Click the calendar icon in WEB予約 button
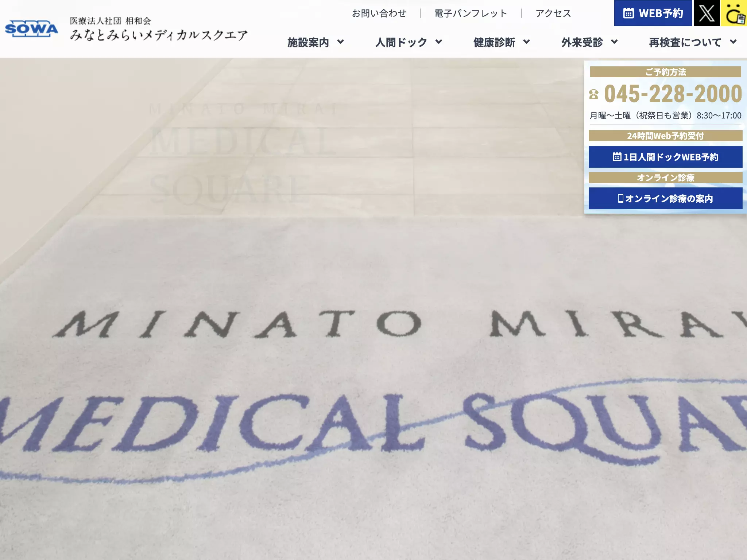Screen dimensions: 747x560 click(628, 13)
